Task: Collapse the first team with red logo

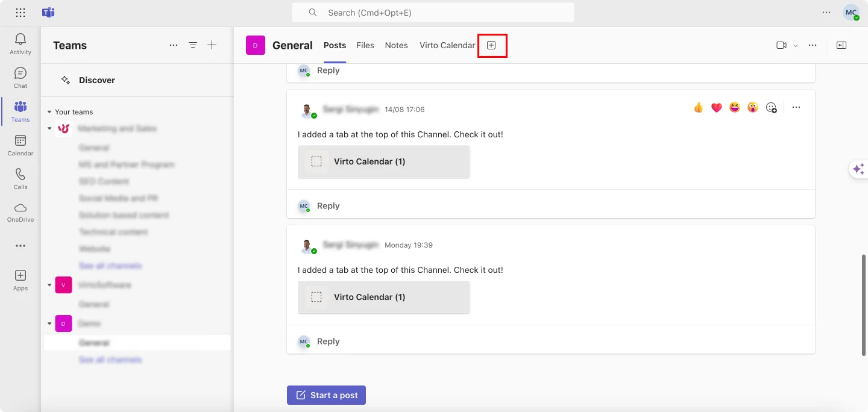Action: pyautogui.click(x=49, y=128)
